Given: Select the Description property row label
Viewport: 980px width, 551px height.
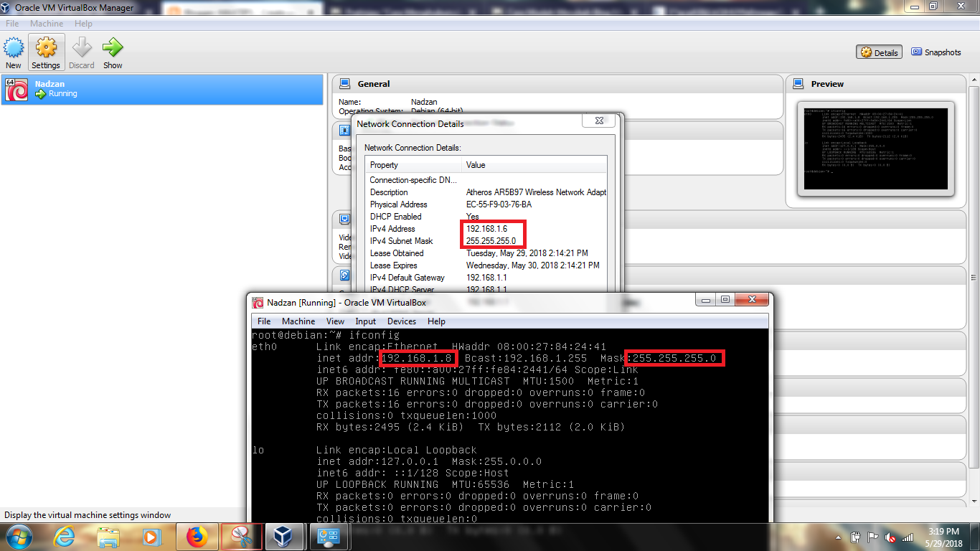Looking at the screenshot, I should 389,192.
